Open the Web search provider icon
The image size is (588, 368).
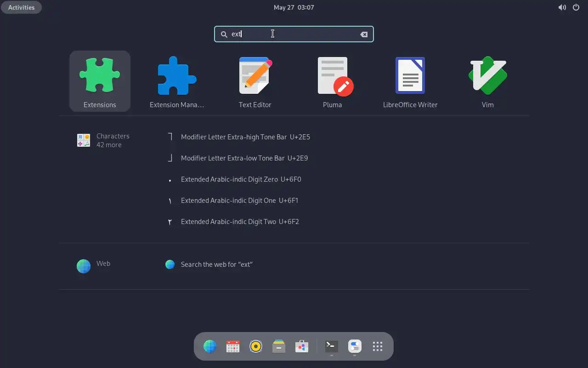pos(84,266)
